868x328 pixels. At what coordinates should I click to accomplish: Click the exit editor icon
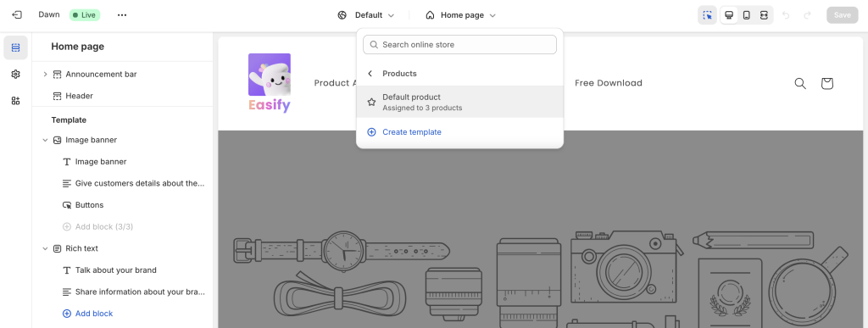coord(17,15)
